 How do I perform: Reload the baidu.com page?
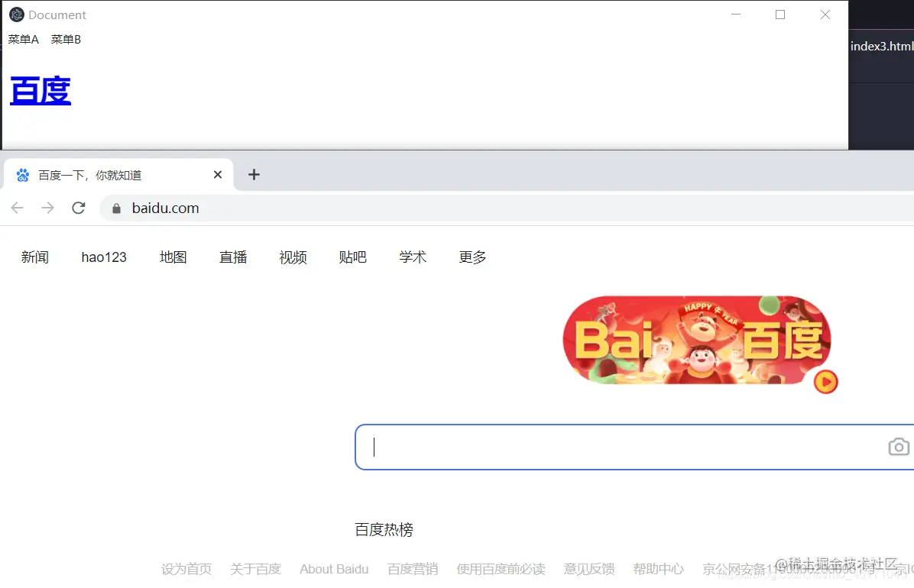78,207
